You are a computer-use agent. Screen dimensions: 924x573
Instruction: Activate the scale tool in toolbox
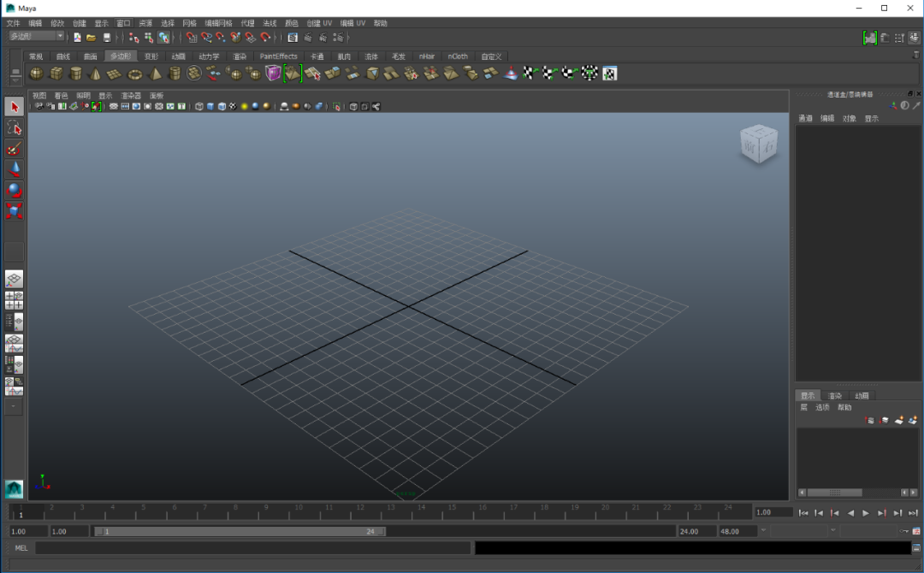15,211
